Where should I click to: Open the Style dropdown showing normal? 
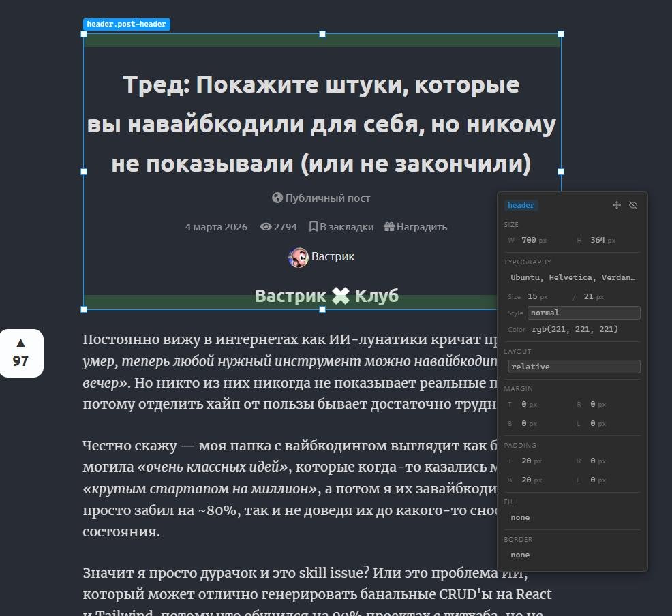(584, 313)
